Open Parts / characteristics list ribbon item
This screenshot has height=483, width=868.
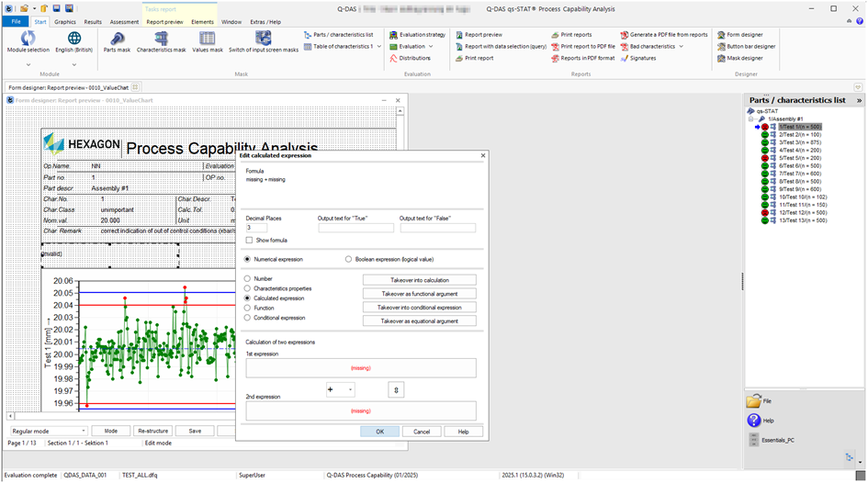[x=339, y=35]
